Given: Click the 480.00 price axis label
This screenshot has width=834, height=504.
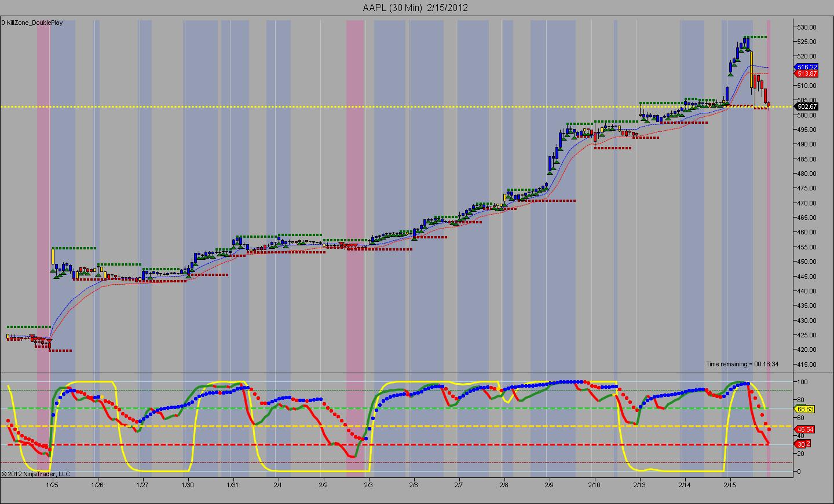Looking at the screenshot, I should tap(807, 174).
